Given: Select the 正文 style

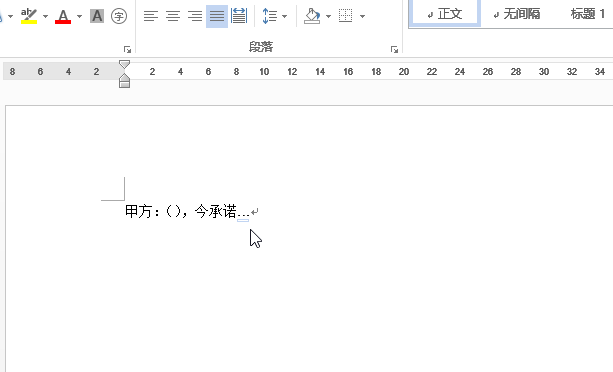Looking at the screenshot, I should click(445, 13).
